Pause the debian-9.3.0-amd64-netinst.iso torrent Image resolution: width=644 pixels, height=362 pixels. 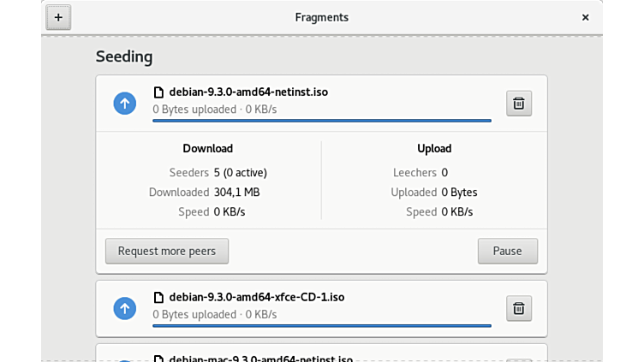tap(507, 251)
